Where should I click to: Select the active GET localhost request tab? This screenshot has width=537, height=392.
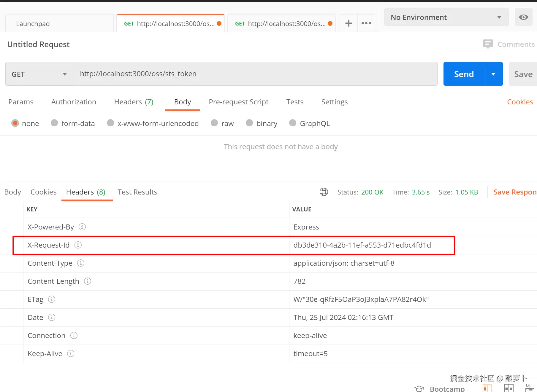click(171, 23)
